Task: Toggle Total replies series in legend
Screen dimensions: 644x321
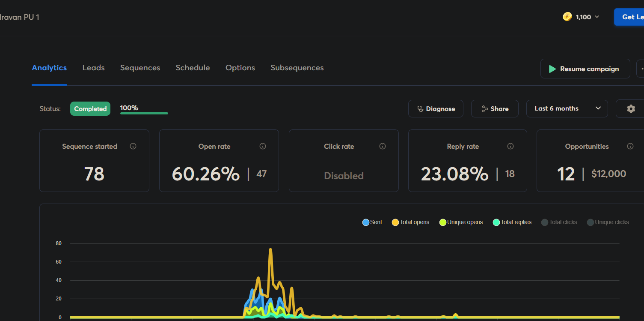Action: [512, 222]
